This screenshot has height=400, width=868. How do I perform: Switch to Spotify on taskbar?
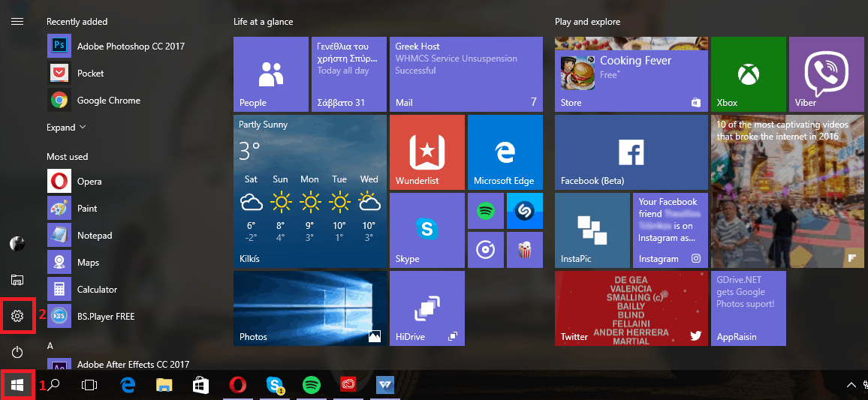tap(312, 384)
